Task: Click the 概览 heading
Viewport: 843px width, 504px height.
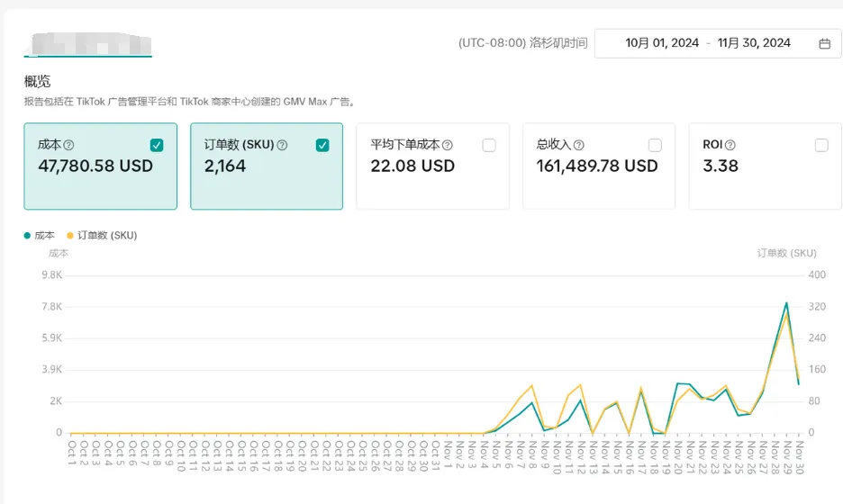Action: [x=37, y=81]
